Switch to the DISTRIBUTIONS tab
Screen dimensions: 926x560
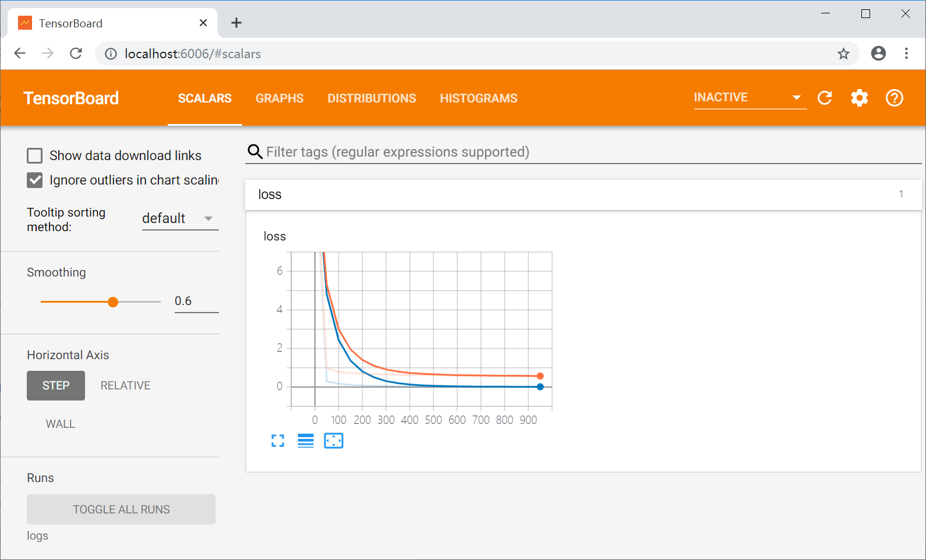pos(372,98)
